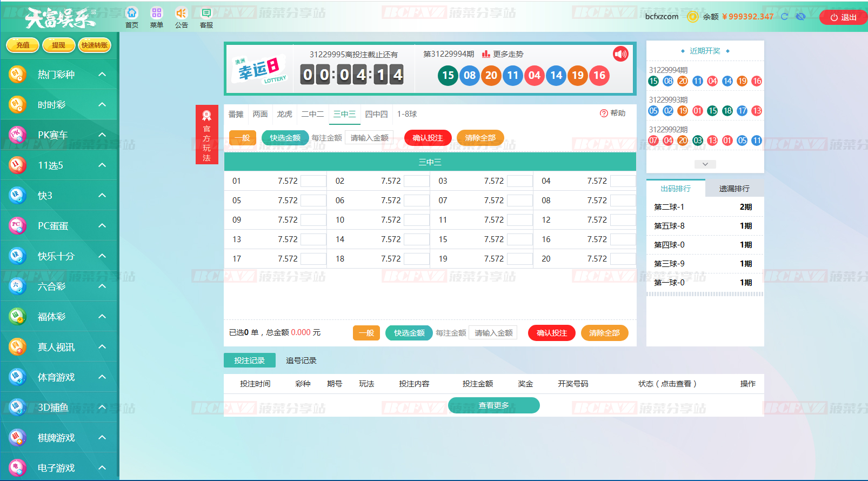This screenshot has width=868, height=481.
Task: Hide the balance with eye icon
Action: (800, 17)
